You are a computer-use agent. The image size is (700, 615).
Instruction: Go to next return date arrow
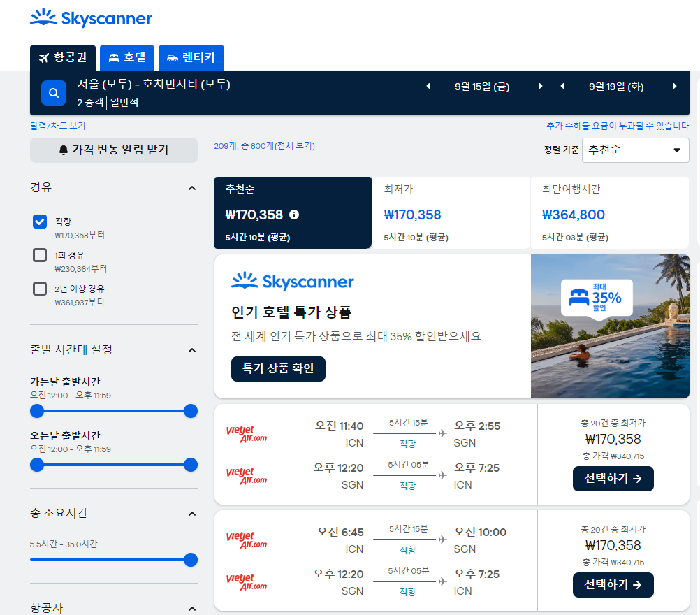[675, 86]
